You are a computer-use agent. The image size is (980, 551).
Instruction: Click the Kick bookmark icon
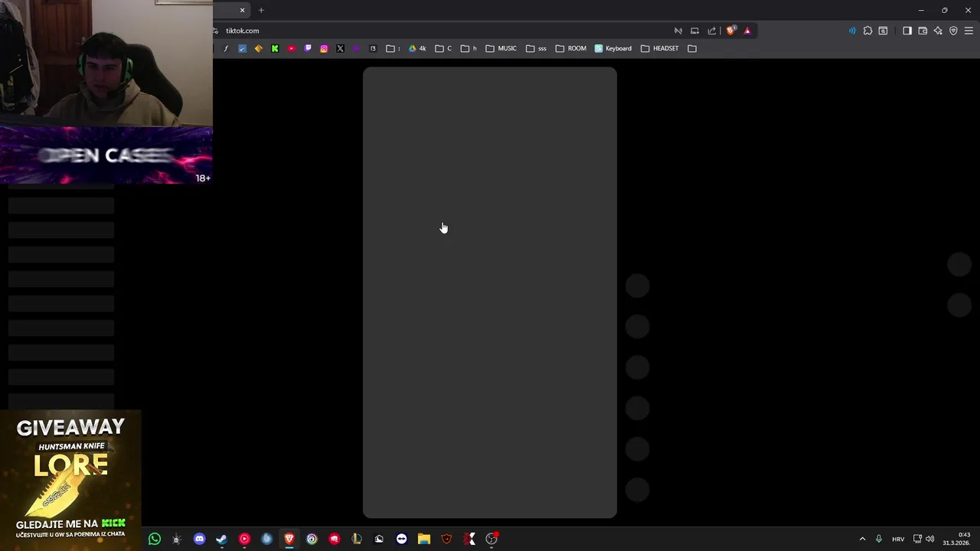275,48
